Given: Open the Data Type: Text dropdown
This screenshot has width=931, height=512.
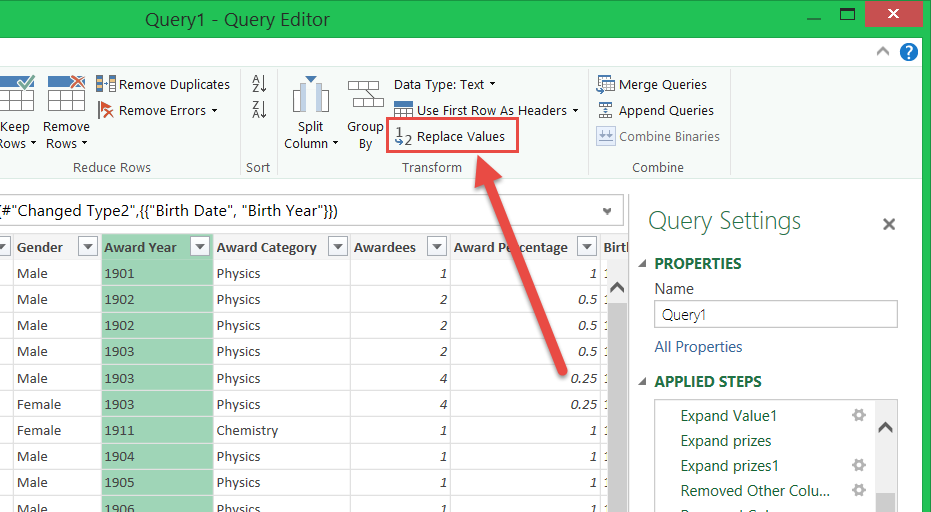Looking at the screenshot, I should 444,85.
